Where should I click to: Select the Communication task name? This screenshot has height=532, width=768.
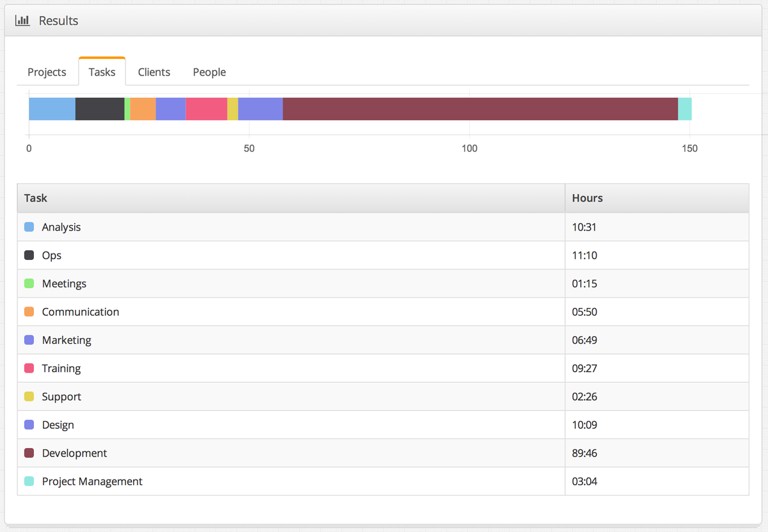(x=81, y=312)
